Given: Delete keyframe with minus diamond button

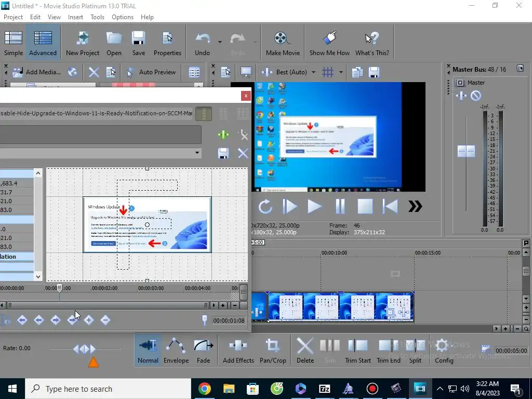Looking at the screenshot, I should click(105, 320).
